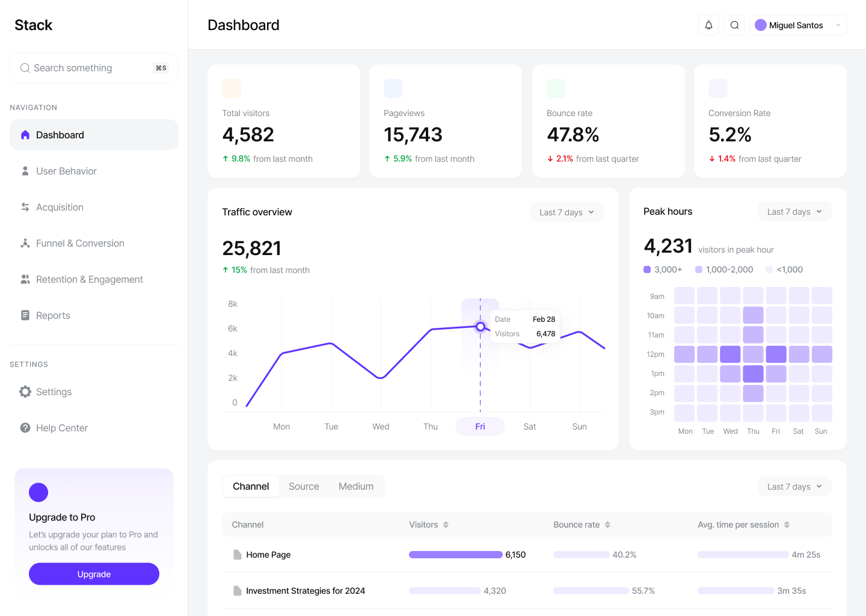866x616 pixels.
Task: Click the Settings gear icon
Action: tap(25, 392)
